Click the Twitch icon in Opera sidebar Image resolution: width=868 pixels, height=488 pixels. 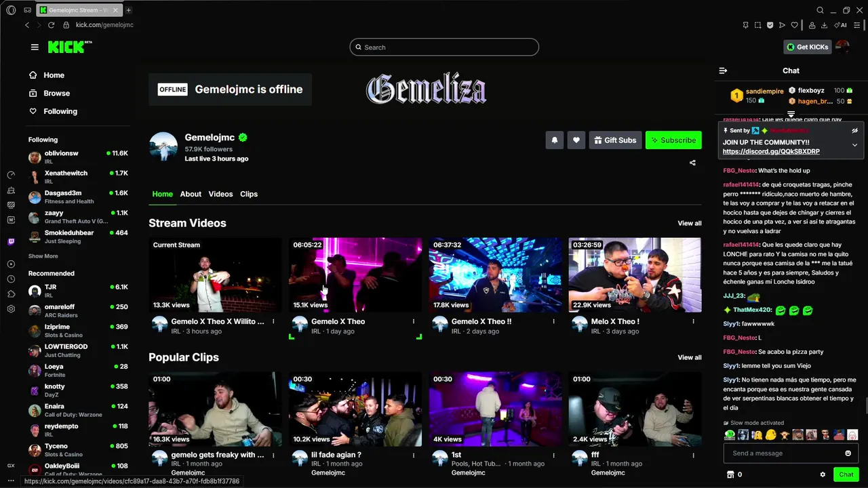pyautogui.click(x=11, y=241)
